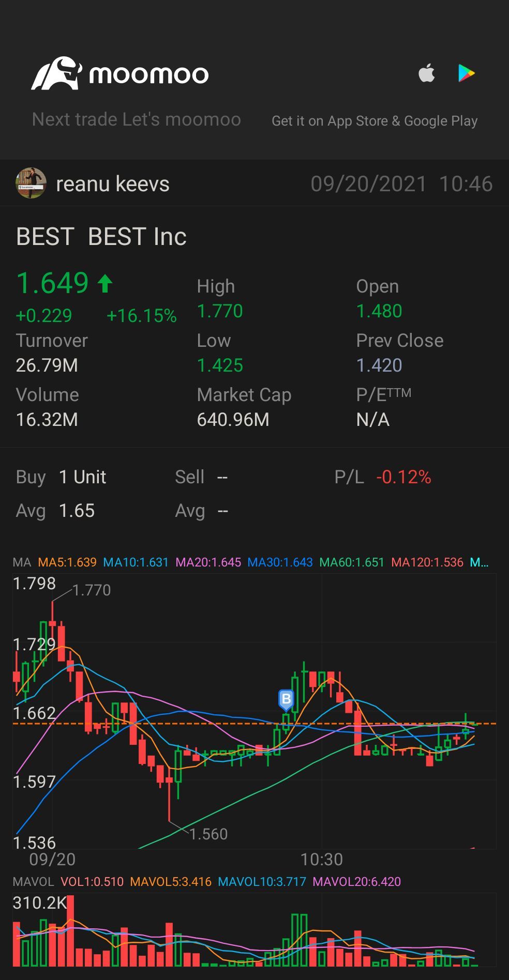This screenshot has height=980, width=509.
Task: Tap the buy Avg value 1.65
Action: [x=77, y=511]
